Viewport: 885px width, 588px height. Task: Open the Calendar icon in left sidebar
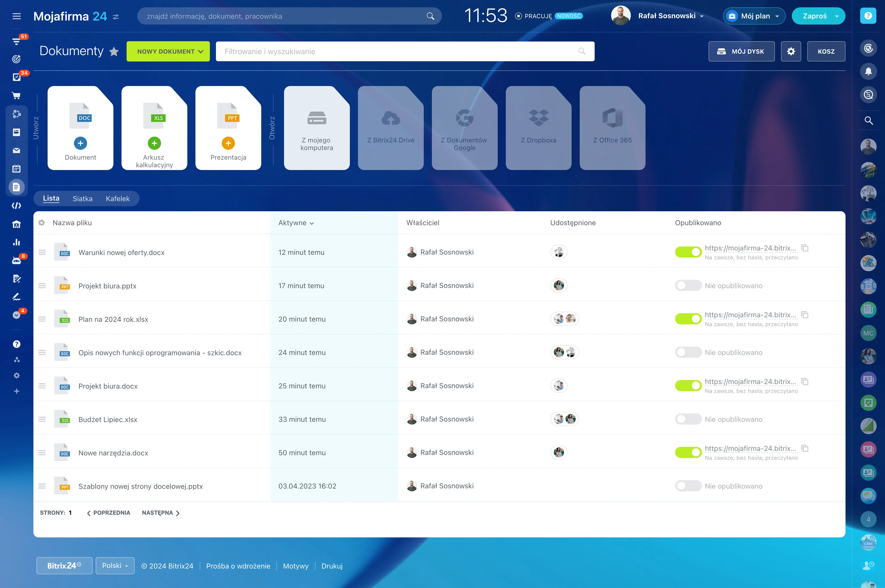coord(16,168)
